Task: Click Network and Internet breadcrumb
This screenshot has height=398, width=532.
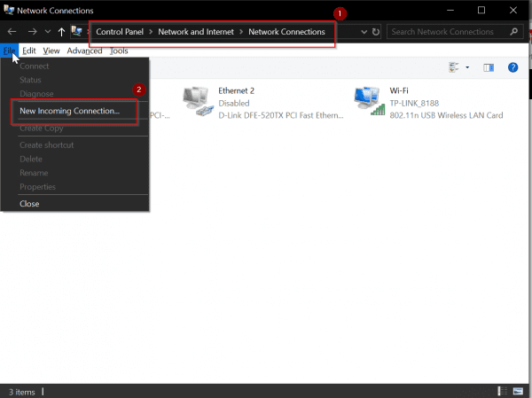Action: pyautogui.click(x=198, y=31)
